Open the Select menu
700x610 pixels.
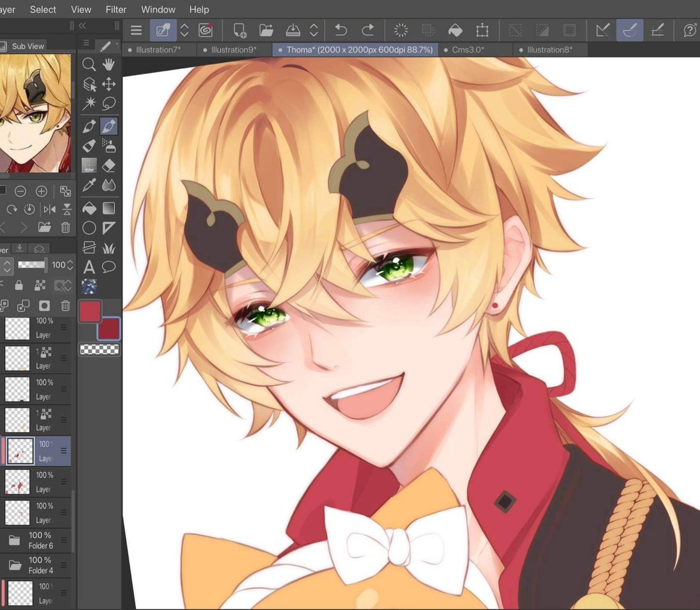[x=43, y=9]
